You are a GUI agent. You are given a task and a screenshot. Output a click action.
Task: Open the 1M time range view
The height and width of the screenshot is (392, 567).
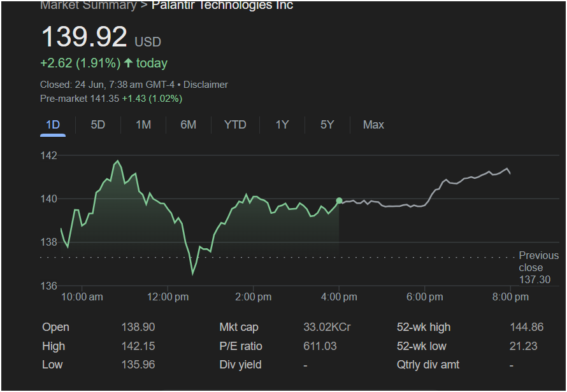pyautogui.click(x=143, y=125)
